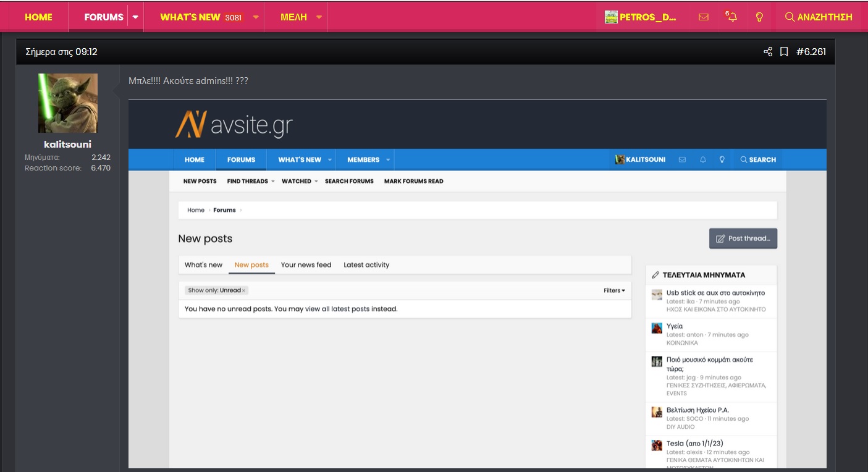
Task: Bookmark post #6.261 with the bookmark icon
Action: coord(784,52)
